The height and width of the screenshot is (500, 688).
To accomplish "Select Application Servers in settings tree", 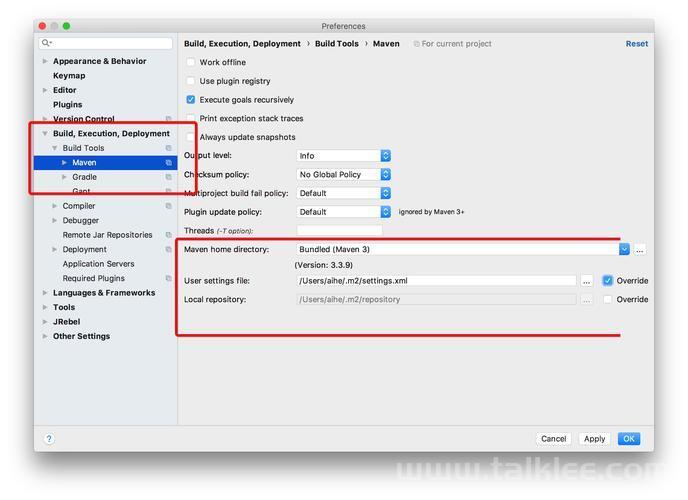I will [x=98, y=264].
